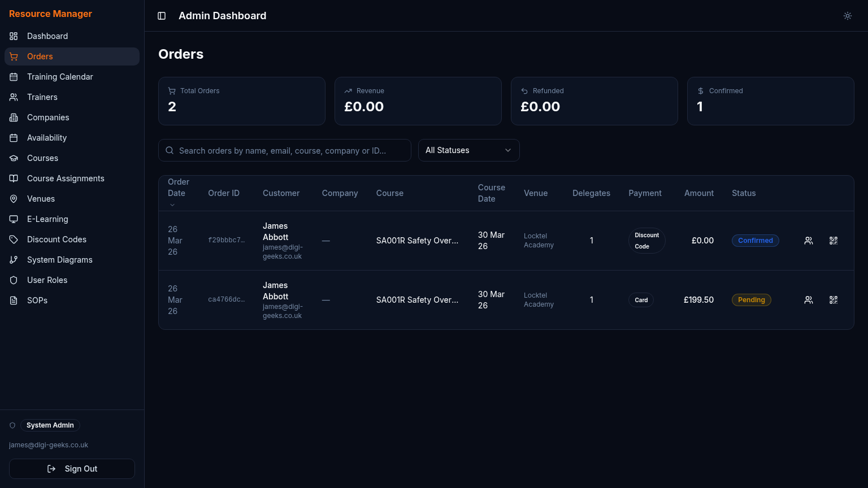868x488 pixels.
Task: Switch theme with the sun icon
Action: coord(848,16)
